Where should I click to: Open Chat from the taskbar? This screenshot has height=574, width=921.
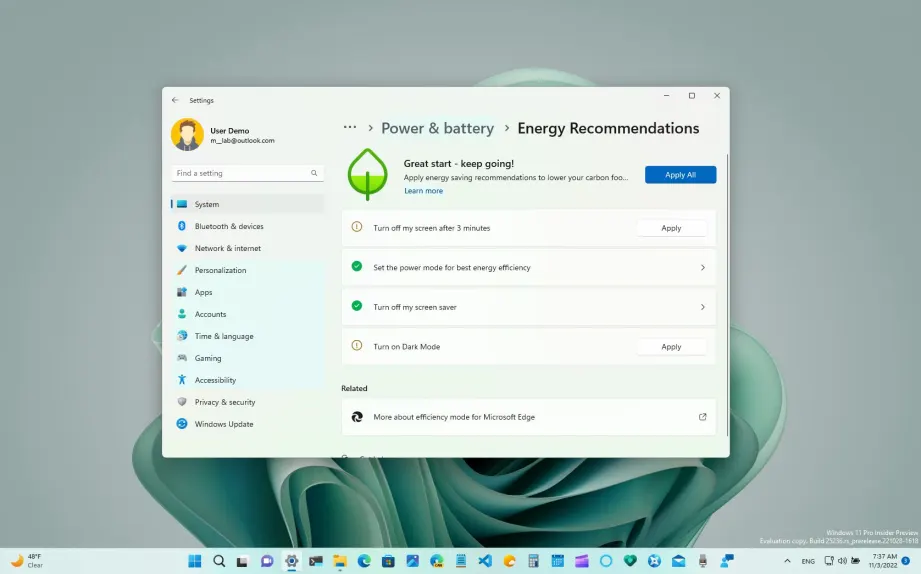point(267,561)
